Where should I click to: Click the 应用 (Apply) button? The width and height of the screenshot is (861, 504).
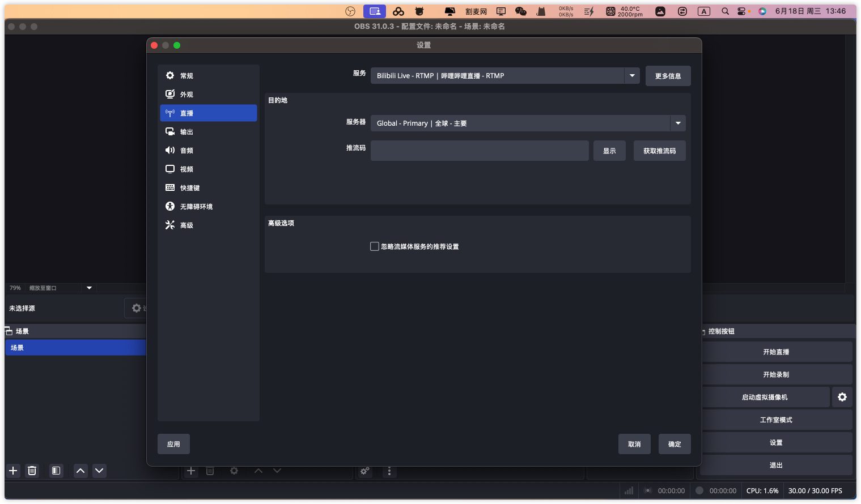pos(173,444)
